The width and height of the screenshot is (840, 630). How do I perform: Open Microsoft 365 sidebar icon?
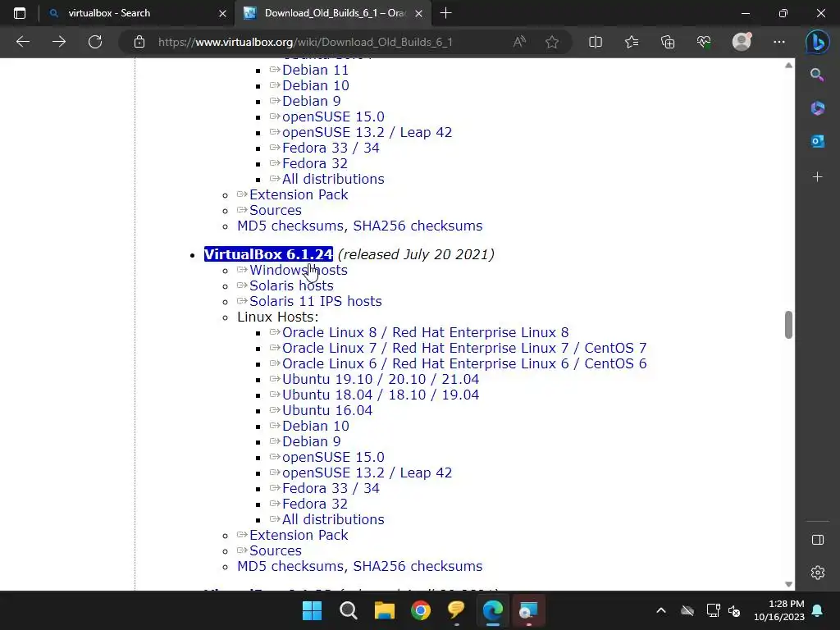817,107
